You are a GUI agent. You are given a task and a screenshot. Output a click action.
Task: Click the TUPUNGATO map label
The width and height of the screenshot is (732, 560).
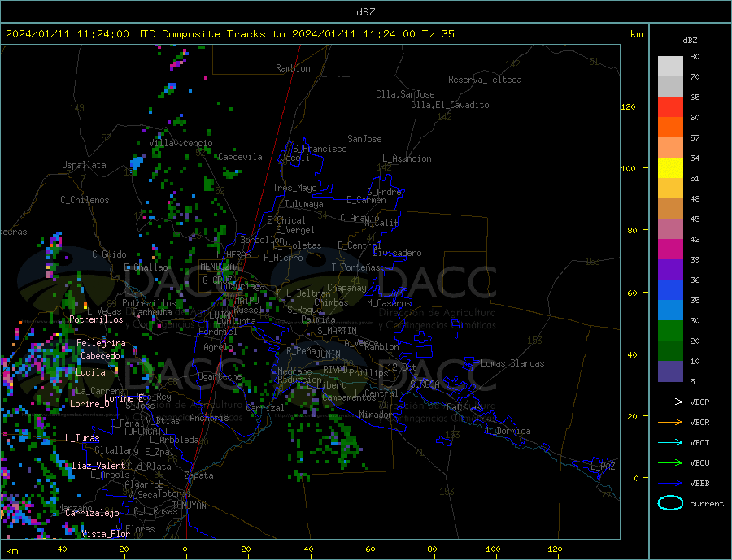pos(145,432)
